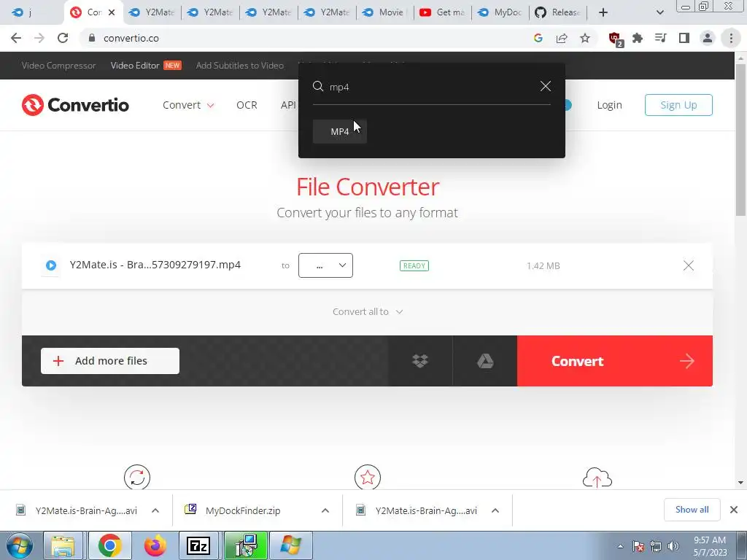This screenshot has height=560, width=747.
Task: Choose file from Google Drive icon
Action: 485,361
